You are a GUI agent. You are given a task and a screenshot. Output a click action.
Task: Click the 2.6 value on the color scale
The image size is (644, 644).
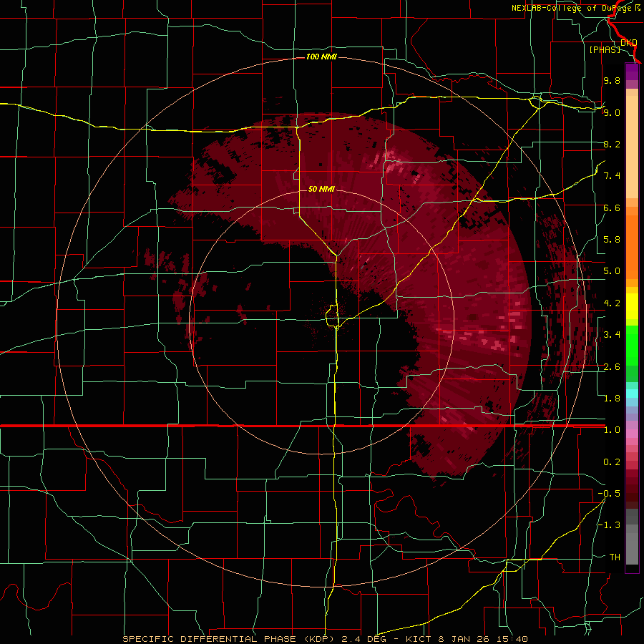[x=612, y=367]
